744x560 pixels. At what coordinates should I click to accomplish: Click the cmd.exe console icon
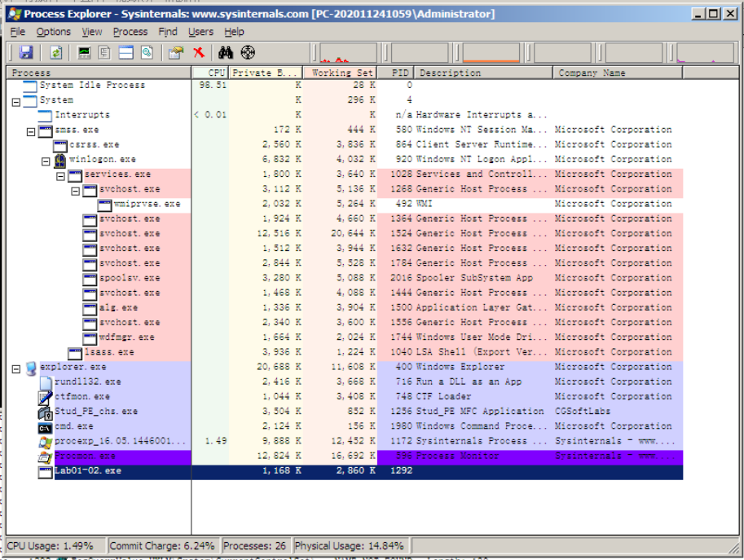(45, 427)
